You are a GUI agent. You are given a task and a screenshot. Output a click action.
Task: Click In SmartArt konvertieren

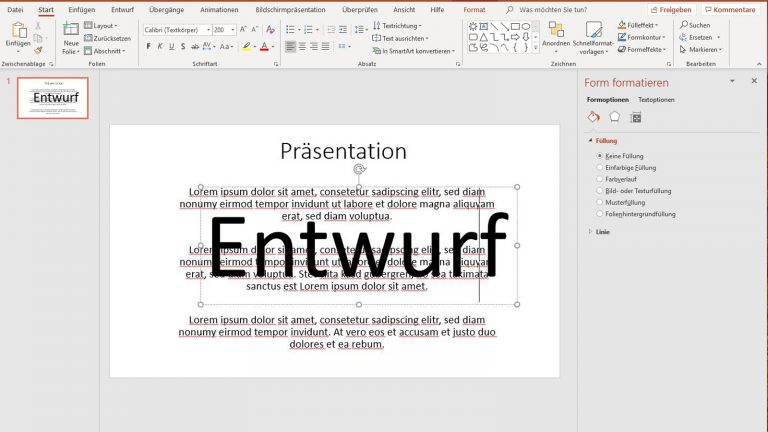414,51
